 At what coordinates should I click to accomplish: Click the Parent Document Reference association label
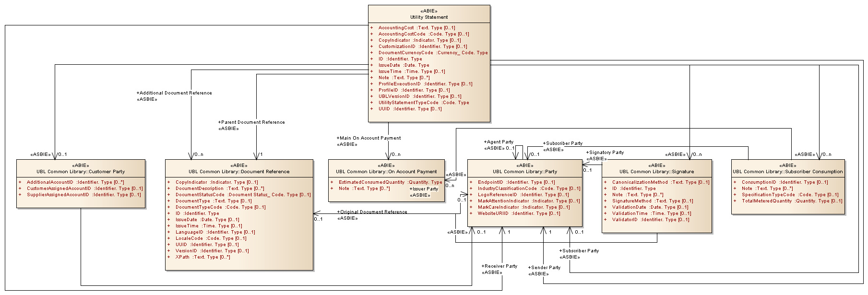[x=252, y=122]
